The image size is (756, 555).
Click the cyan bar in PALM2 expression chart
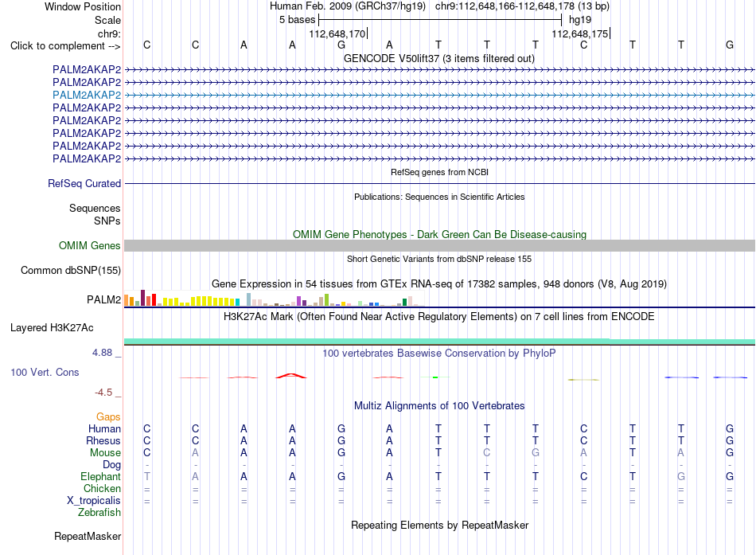pyautogui.click(x=237, y=302)
